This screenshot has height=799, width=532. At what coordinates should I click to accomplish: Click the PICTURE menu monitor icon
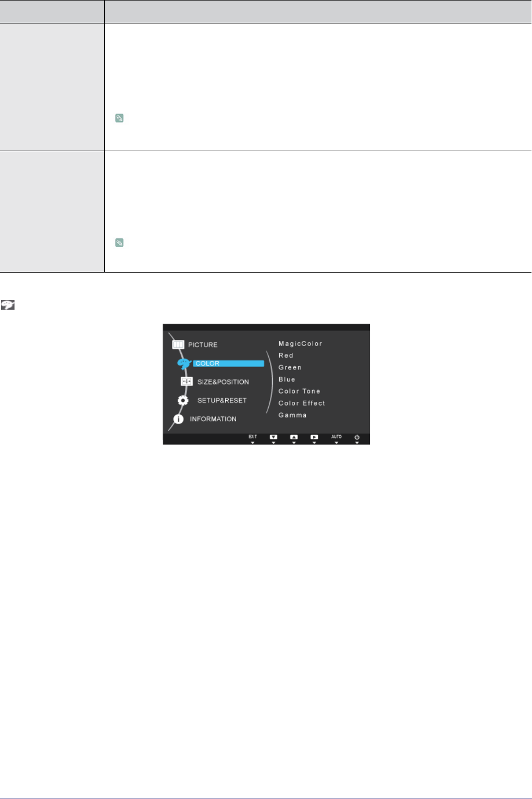click(178, 345)
